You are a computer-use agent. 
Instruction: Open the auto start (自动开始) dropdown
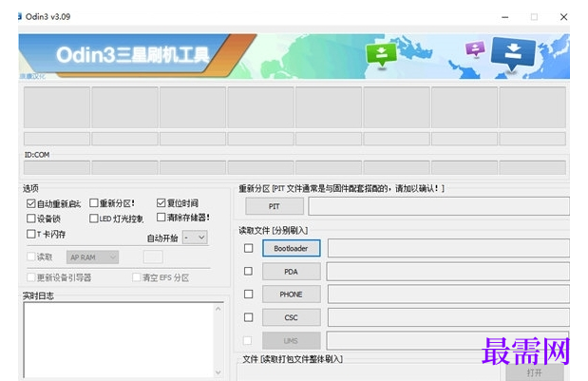point(195,238)
